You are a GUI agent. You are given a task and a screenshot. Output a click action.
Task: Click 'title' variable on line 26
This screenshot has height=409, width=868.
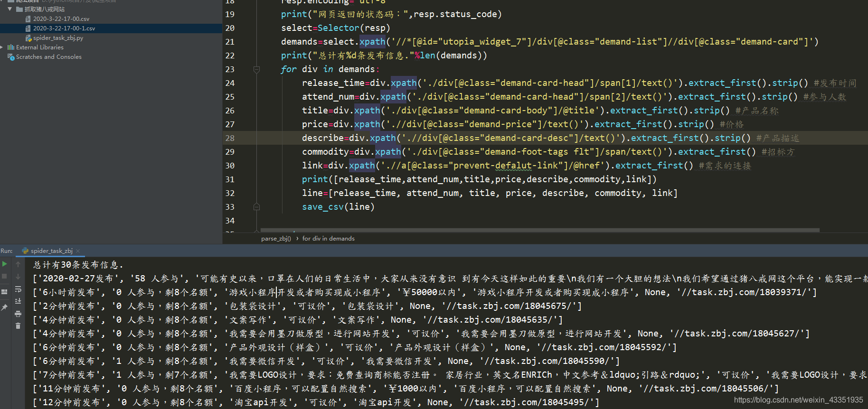click(x=315, y=111)
